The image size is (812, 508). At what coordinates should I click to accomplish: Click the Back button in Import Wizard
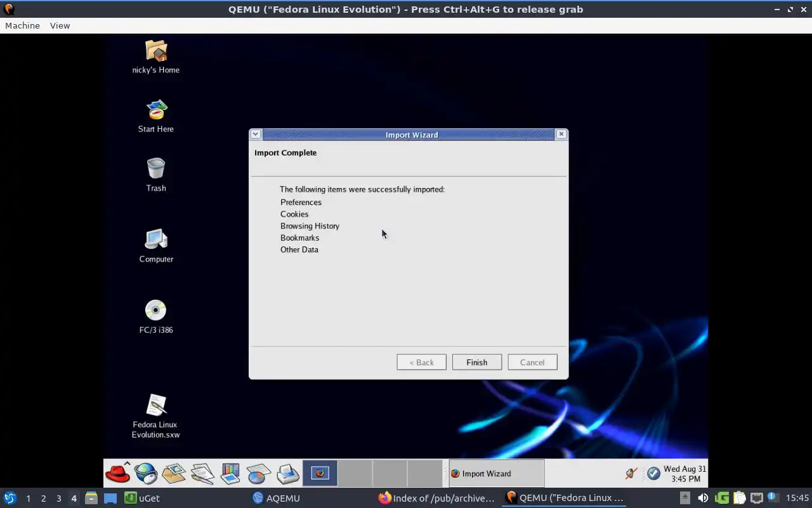pyautogui.click(x=422, y=362)
